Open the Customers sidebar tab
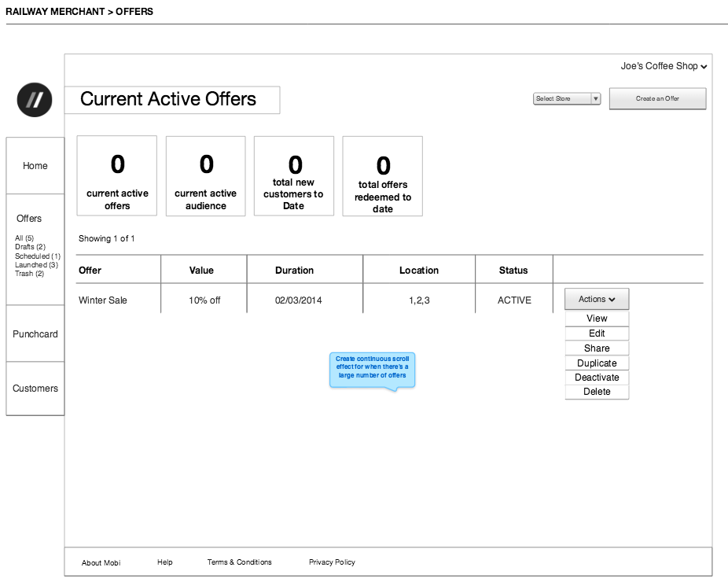 click(x=35, y=389)
